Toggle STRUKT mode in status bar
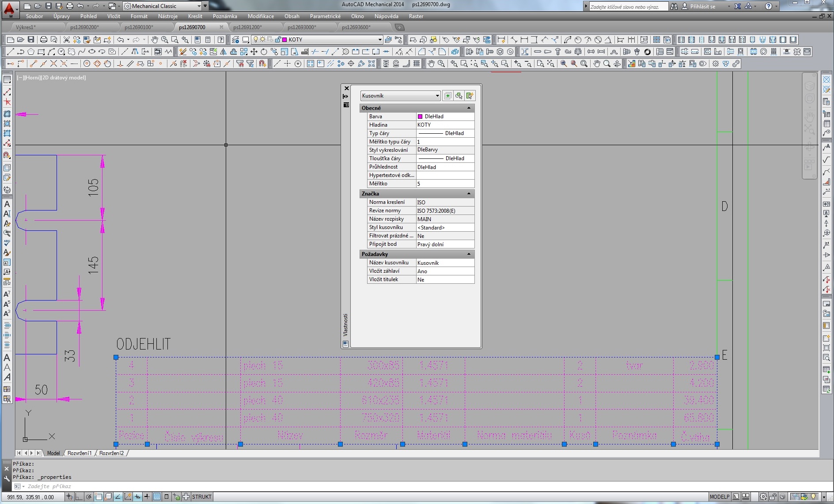The image size is (834, 504). [202, 497]
